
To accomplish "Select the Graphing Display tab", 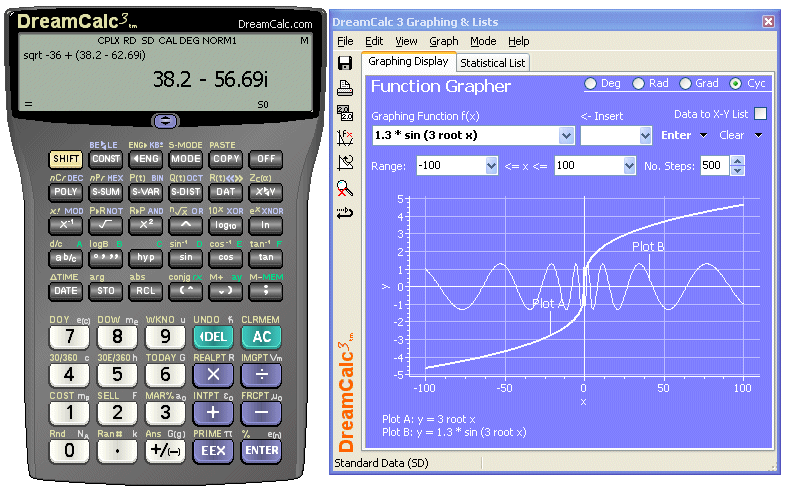I will [408, 61].
